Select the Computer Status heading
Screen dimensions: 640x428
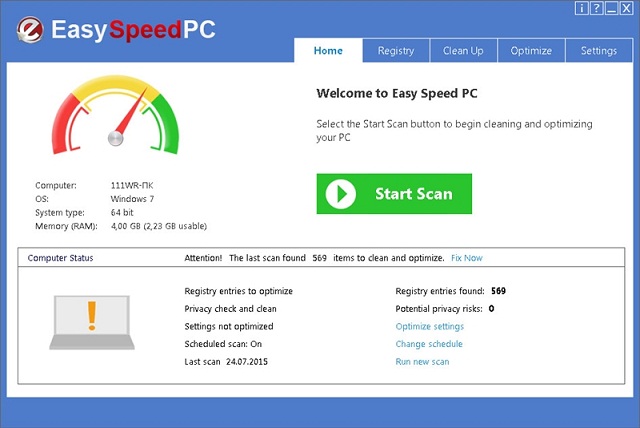pos(60,258)
